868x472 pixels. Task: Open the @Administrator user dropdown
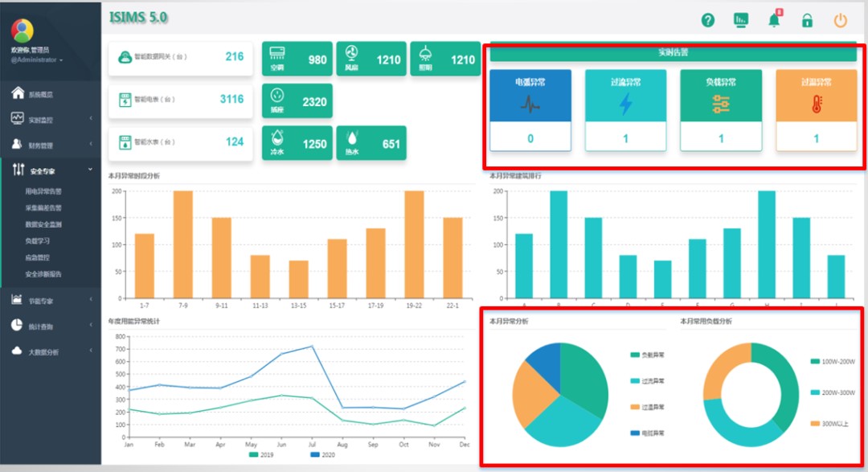tap(36, 60)
